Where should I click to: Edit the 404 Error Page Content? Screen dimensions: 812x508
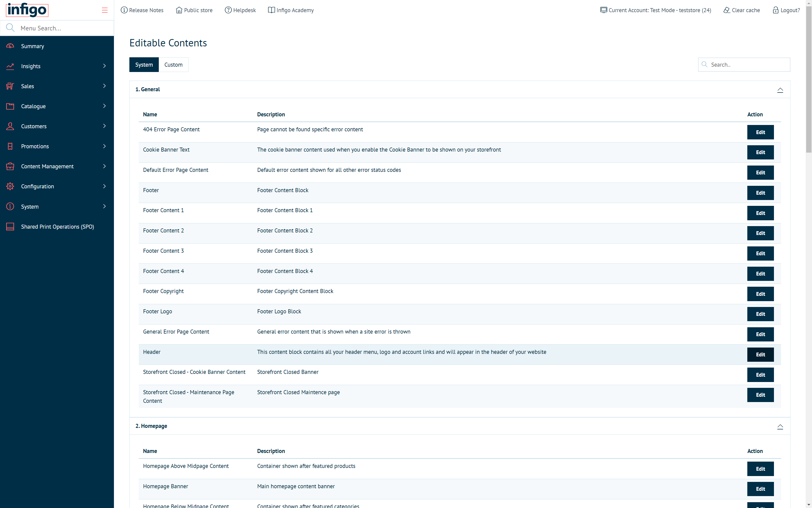760,132
